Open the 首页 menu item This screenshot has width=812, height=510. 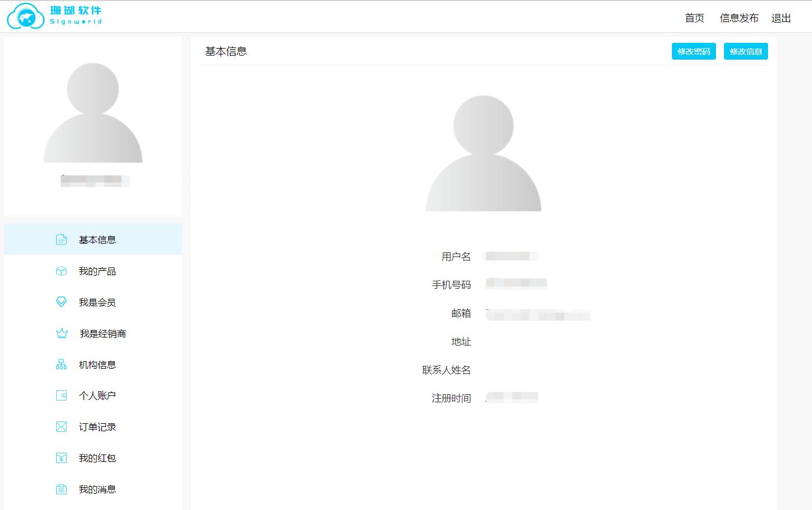(x=694, y=18)
